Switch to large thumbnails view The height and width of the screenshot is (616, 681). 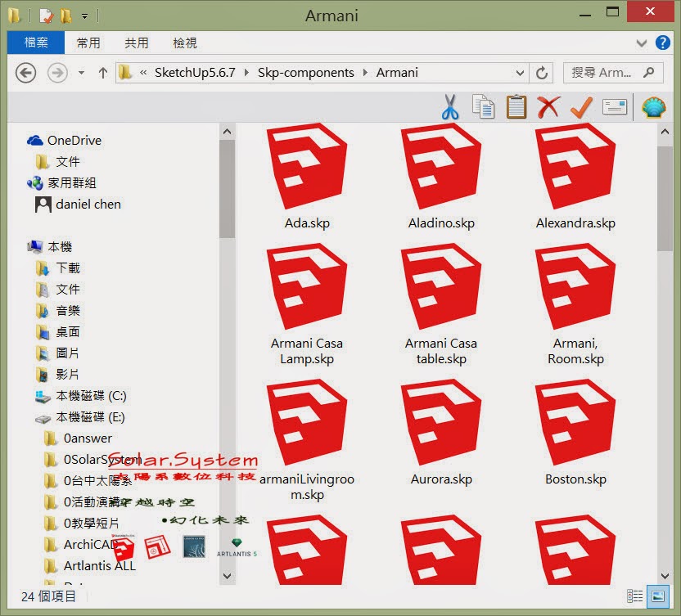(x=660, y=596)
